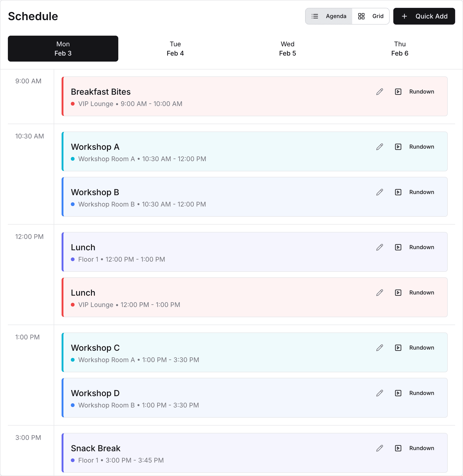This screenshot has width=463, height=476.
Task: Click the Snack Break title
Action: point(96,448)
